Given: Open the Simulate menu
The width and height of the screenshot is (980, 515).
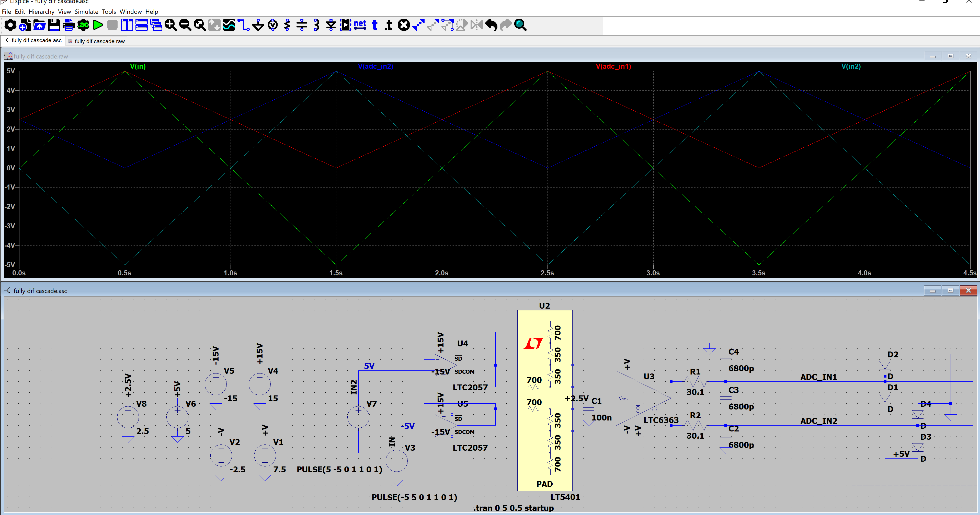Looking at the screenshot, I should point(86,12).
